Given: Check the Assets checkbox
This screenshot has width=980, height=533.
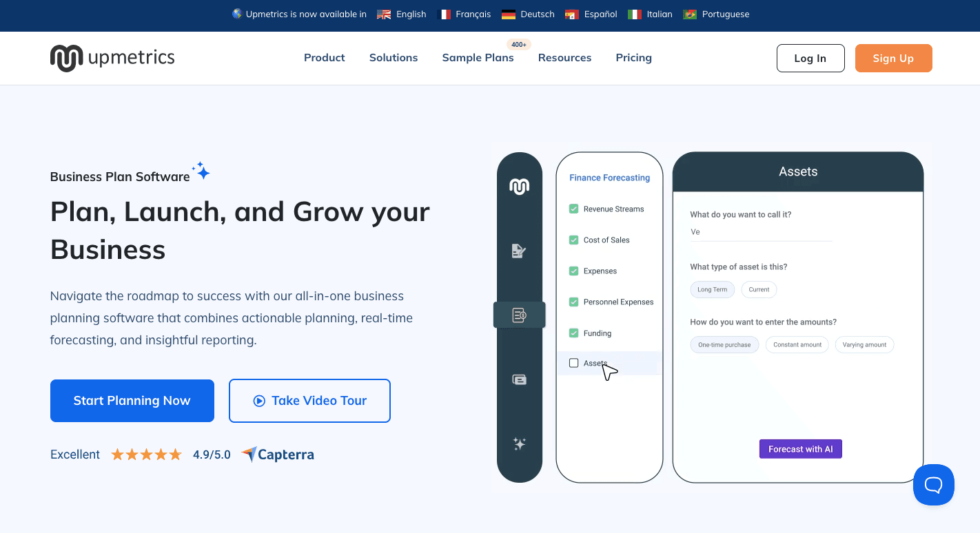Looking at the screenshot, I should click(573, 363).
